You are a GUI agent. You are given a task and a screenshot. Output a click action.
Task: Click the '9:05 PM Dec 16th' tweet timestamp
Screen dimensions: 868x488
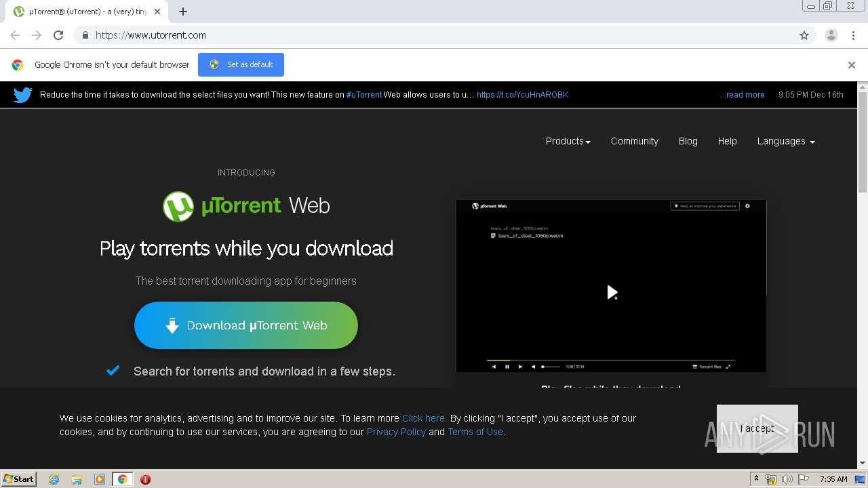click(811, 95)
